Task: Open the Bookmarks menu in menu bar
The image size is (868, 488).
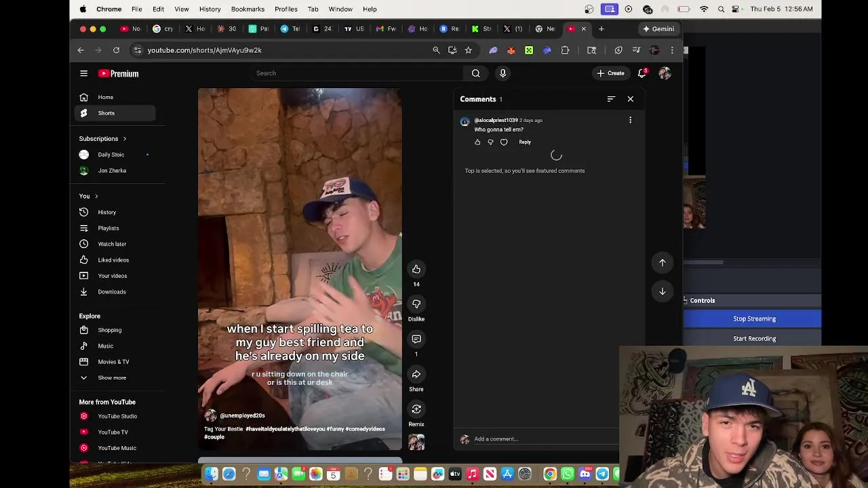Action: pos(248,9)
